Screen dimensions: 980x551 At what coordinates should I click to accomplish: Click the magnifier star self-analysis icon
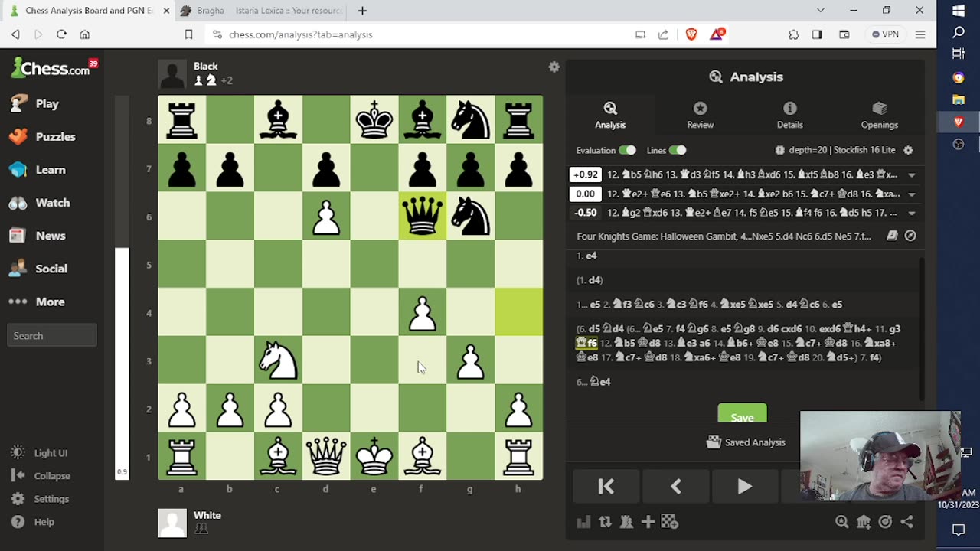point(842,522)
